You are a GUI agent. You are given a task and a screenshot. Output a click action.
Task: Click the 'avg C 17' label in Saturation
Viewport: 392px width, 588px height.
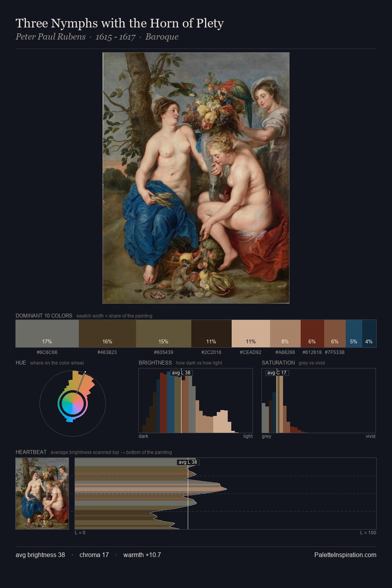coord(277,373)
